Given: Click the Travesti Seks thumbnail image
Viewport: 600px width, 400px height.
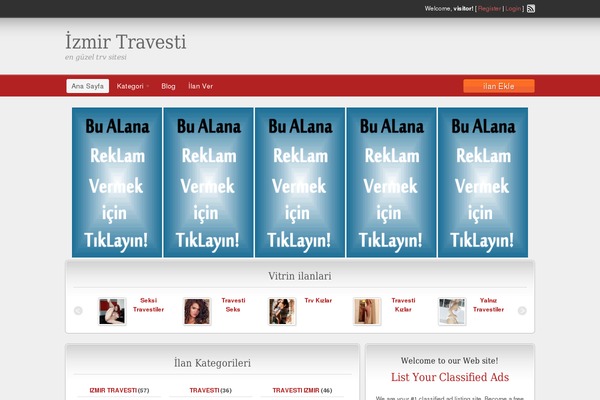Looking at the screenshot, I should point(197,312).
